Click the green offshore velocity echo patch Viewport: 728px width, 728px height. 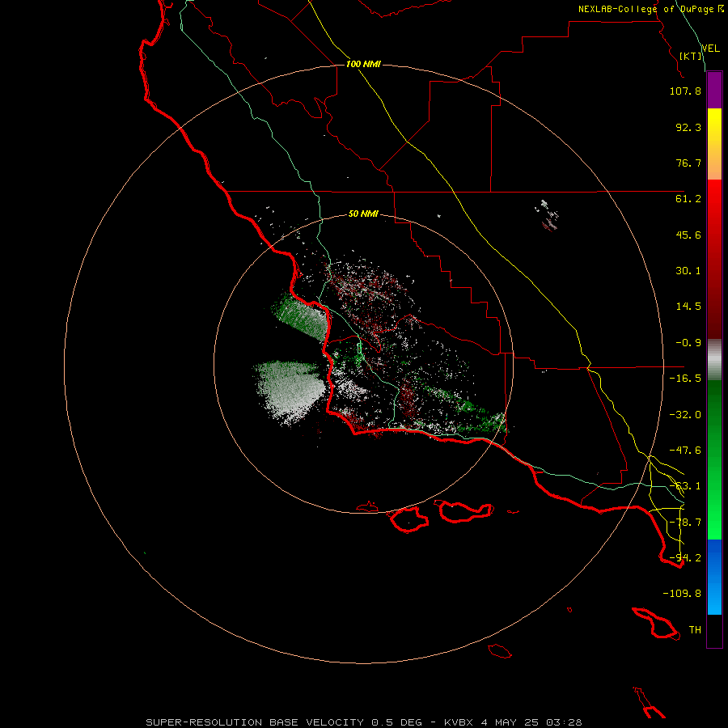[x=300, y=315]
